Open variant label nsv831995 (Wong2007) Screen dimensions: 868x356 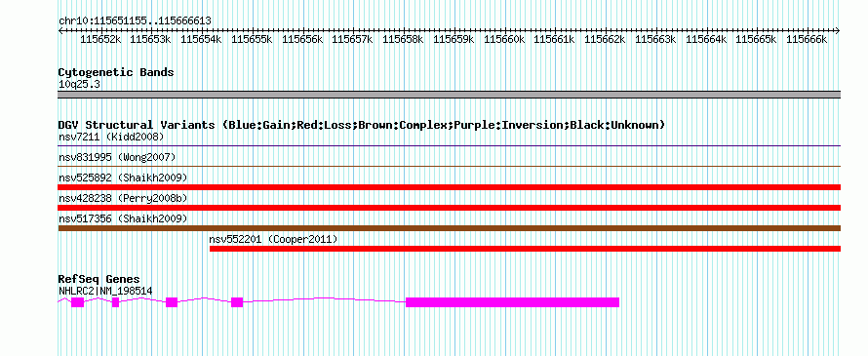[x=117, y=157]
